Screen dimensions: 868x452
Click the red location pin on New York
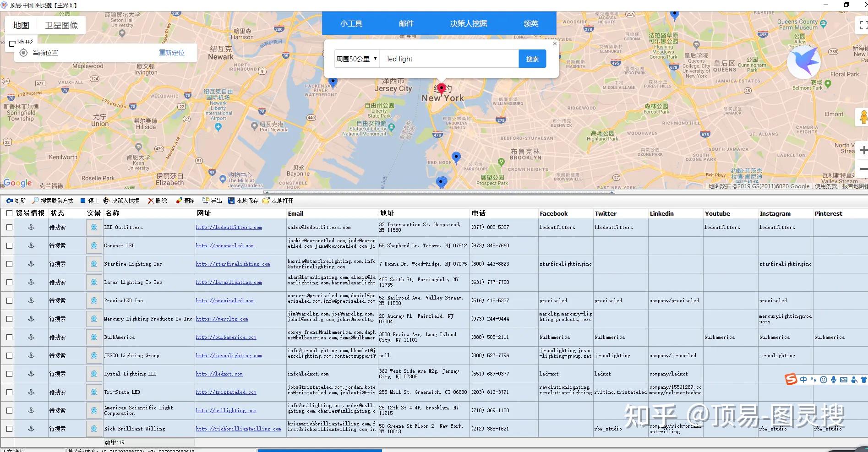(442, 88)
